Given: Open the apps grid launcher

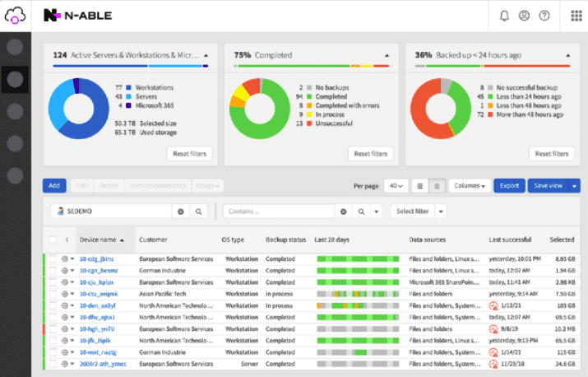Looking at the screenshot, I should click(x=576, y=16).
